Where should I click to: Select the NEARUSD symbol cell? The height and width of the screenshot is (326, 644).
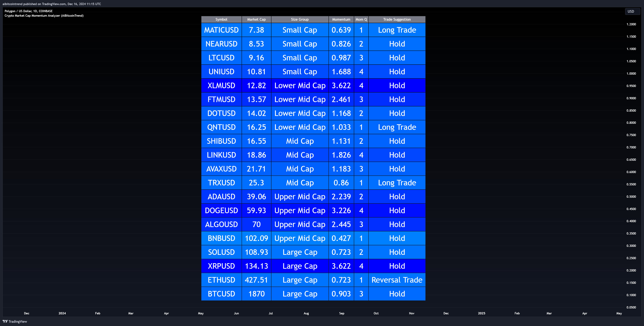(221, 44)
